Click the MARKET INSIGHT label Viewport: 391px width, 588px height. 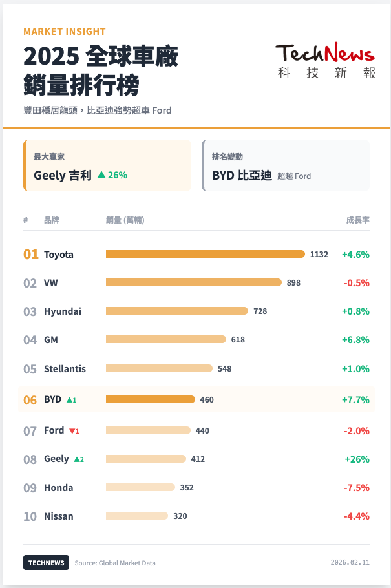click(64, 31)
